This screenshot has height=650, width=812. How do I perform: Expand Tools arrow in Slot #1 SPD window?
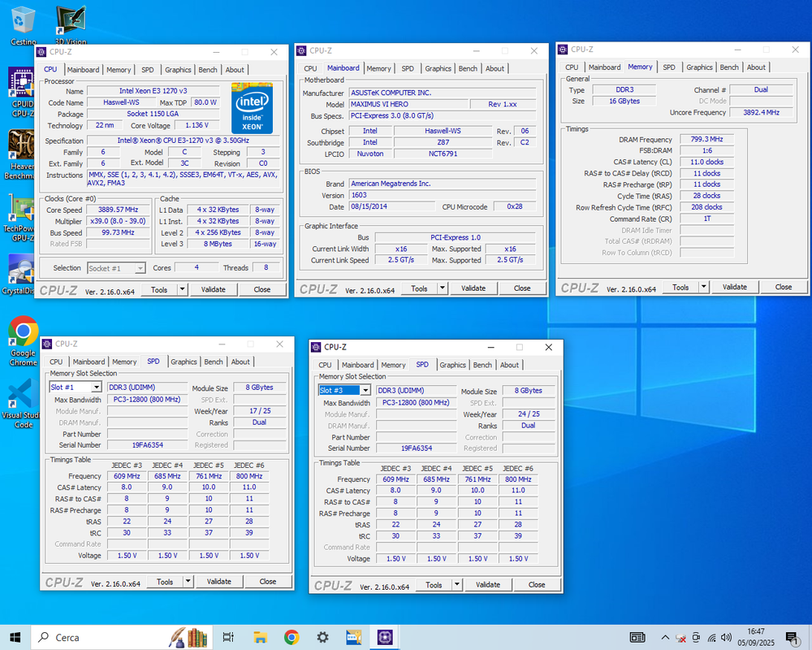click(188, 582)
